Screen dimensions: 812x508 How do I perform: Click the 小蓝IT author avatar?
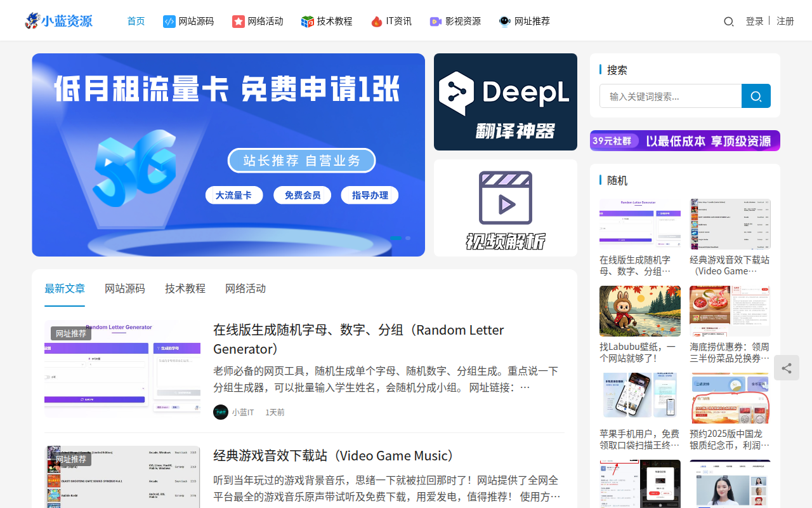(221, 412)
